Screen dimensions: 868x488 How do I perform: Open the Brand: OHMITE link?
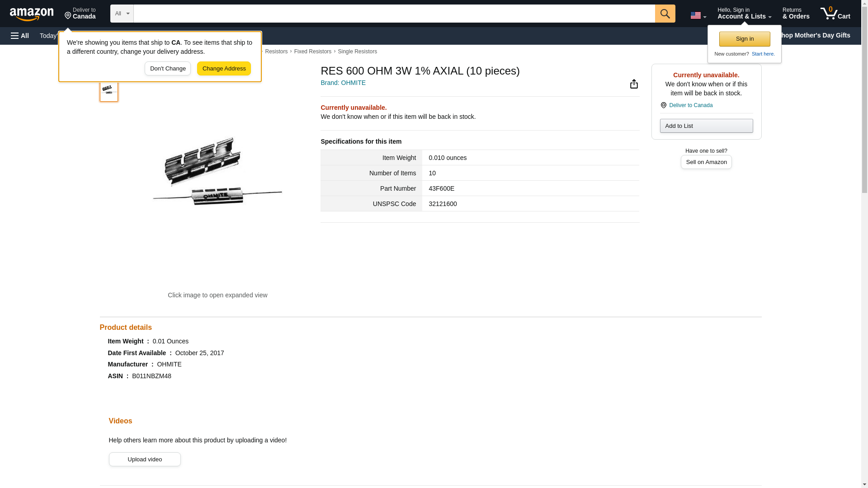tap(343, 83)
